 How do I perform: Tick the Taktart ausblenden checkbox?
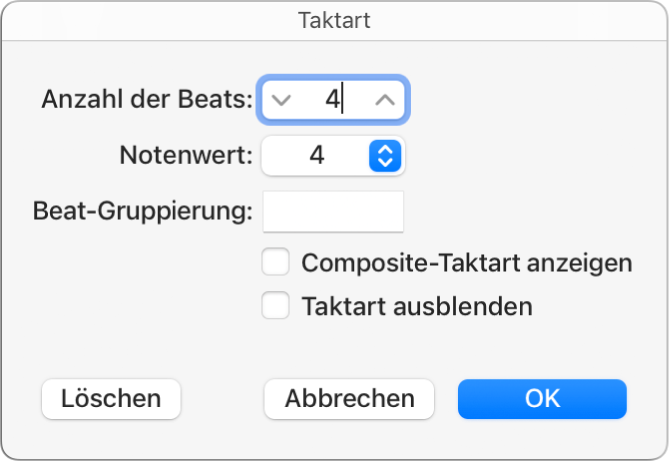pos(275,306)
